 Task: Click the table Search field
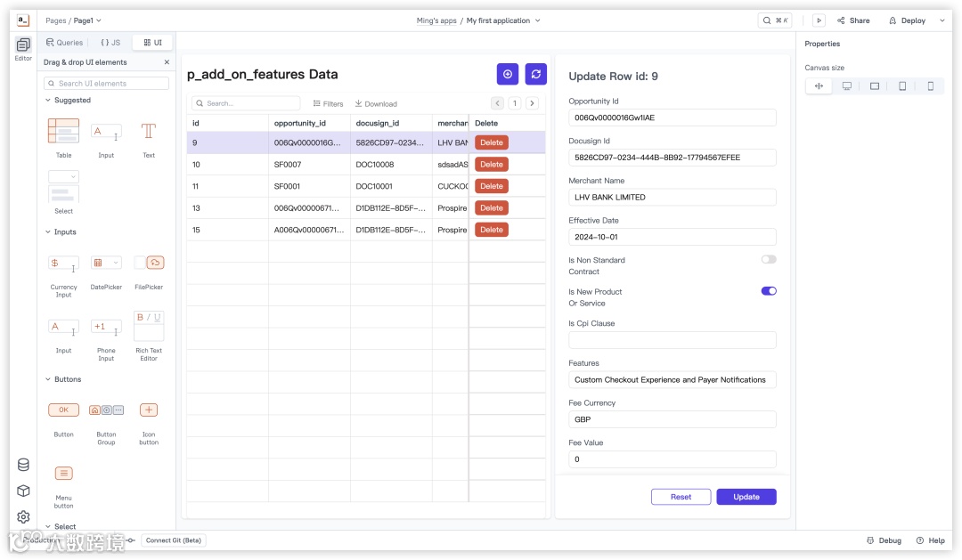point(246,103)
